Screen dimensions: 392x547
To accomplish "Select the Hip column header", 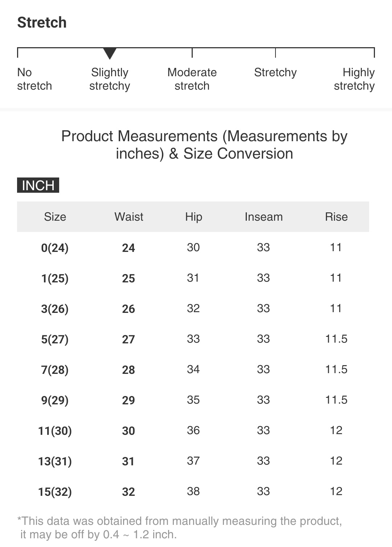I will 193,217.
